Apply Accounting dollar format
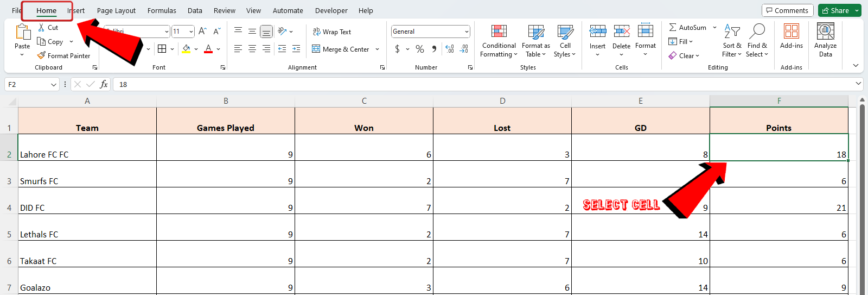 click(398, 49)
